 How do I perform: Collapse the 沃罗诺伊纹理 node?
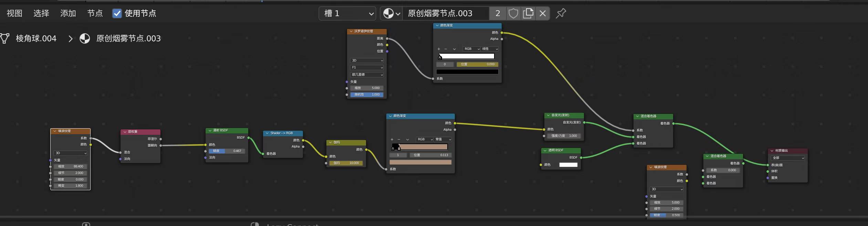351,31
